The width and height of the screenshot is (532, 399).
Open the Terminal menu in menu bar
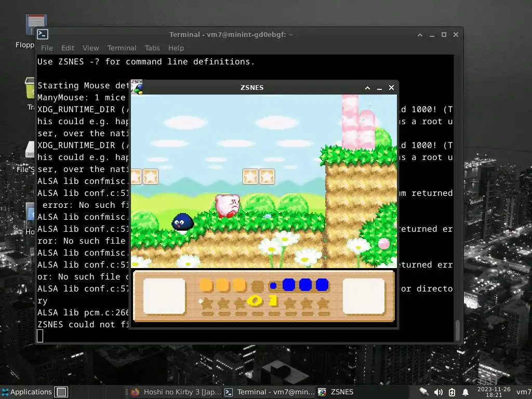click(x=122, y=48)
